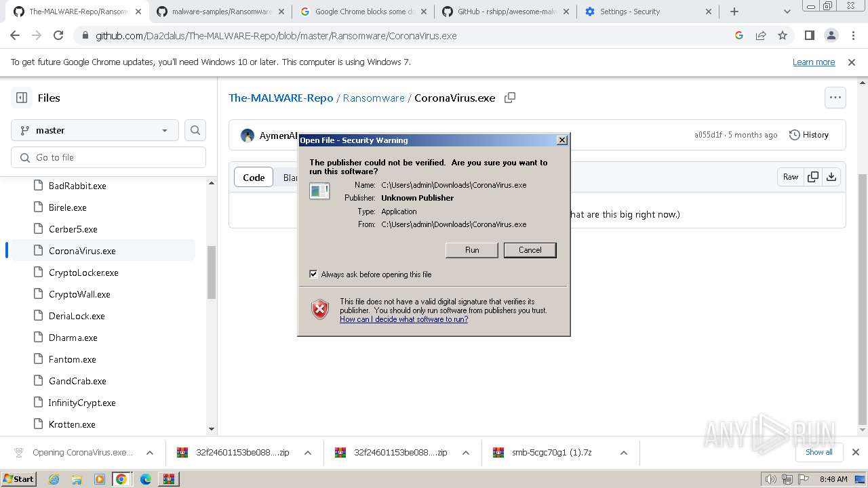
Task: Click Run in Security Warning dialog
Action: click(x=472, y=250)
